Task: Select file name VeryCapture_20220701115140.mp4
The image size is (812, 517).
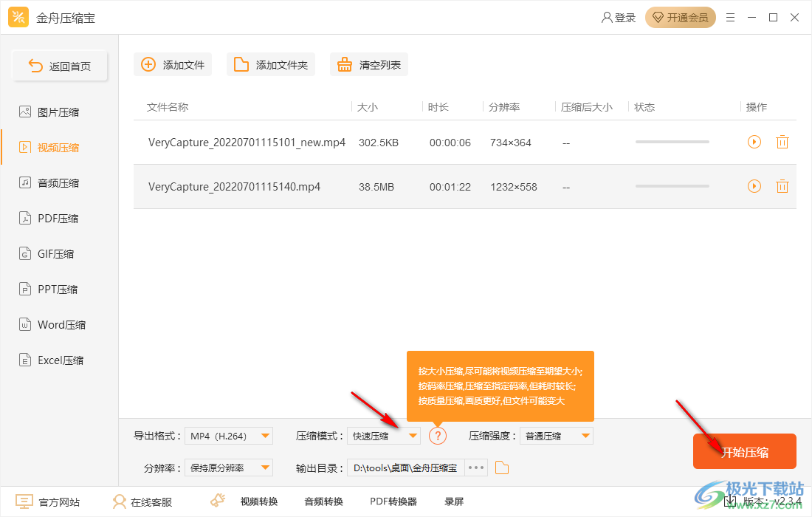Action: 234,187
